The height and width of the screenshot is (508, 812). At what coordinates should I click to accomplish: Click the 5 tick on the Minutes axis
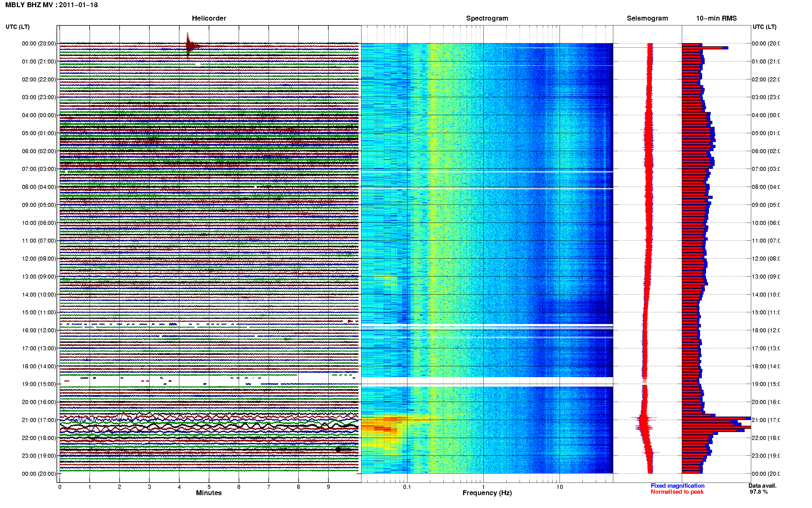209,487
